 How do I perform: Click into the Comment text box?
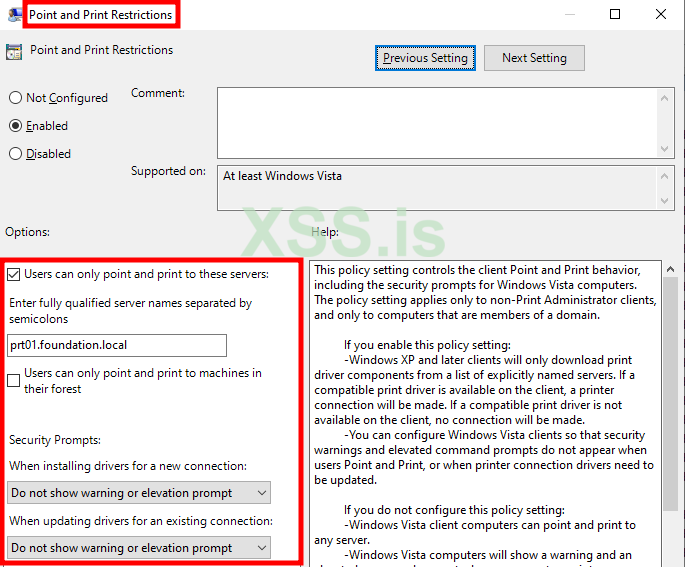click(x=437, y=123)
